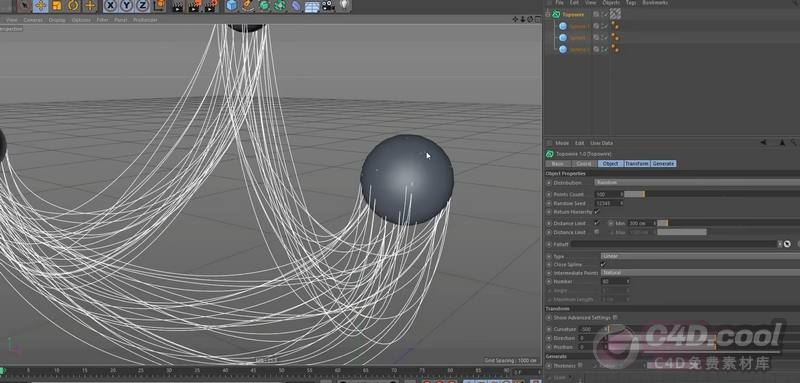This screenshot has height=383, width=800.
Task: Open the User Data menu
Action: tap(602, 143)
